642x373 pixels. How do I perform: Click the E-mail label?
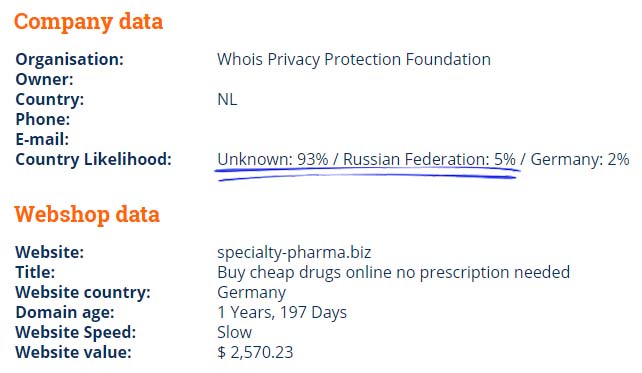pos(42,139)
